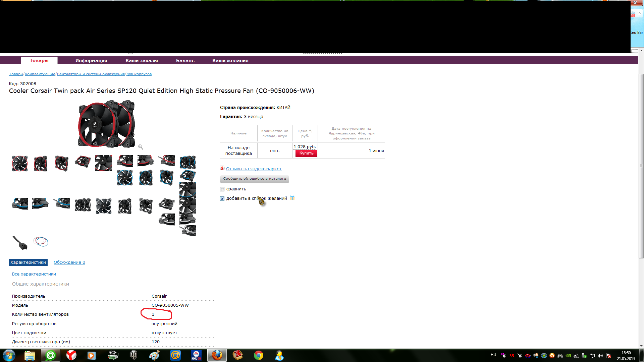Click the 'Количество вентиляторов' row label
Image resolution: width=644 pixels, height=362 pixels.
click(40, 314)
